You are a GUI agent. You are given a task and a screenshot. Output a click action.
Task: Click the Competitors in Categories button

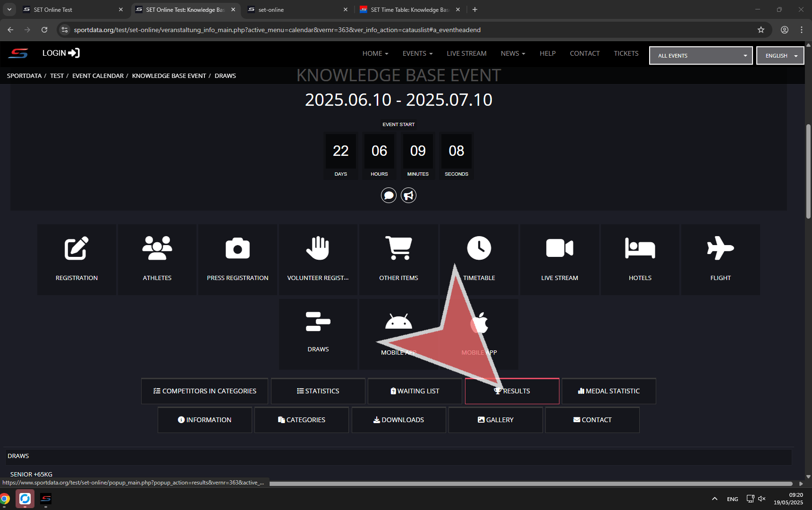204,391
